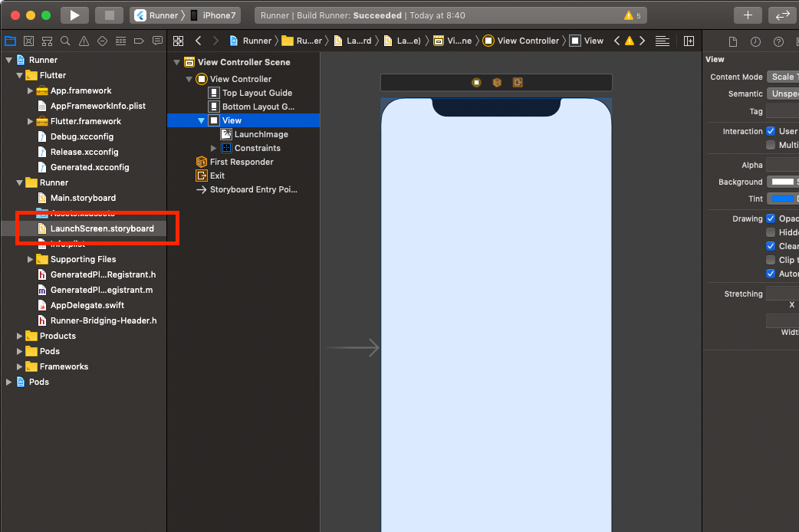Stop the running build

click(x=109, y=15)
